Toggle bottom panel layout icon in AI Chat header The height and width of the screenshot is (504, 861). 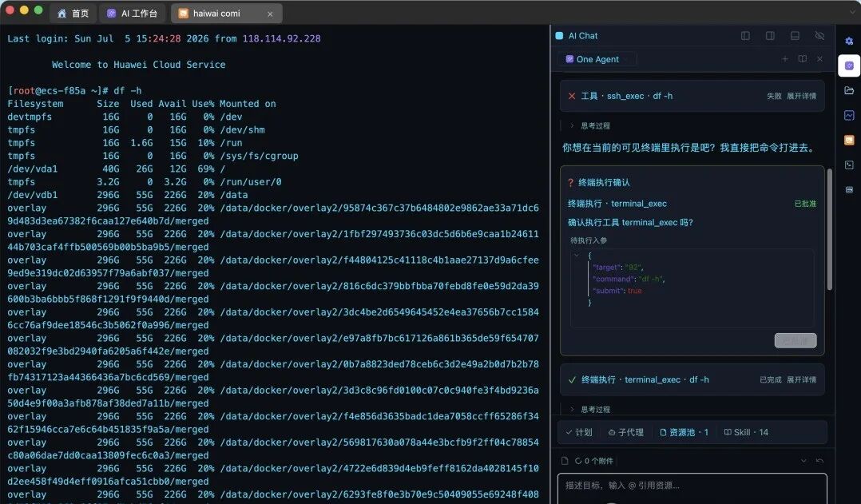(x=795, y=36)
